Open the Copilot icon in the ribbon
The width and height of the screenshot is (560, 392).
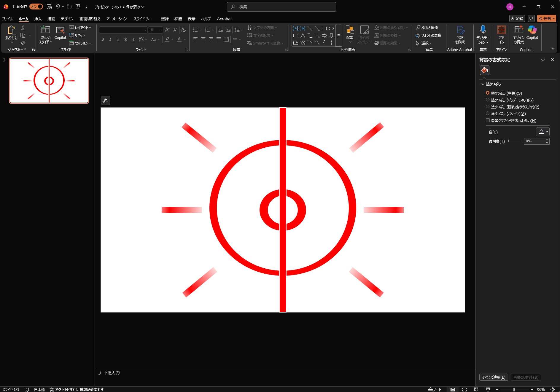(532, 30)
